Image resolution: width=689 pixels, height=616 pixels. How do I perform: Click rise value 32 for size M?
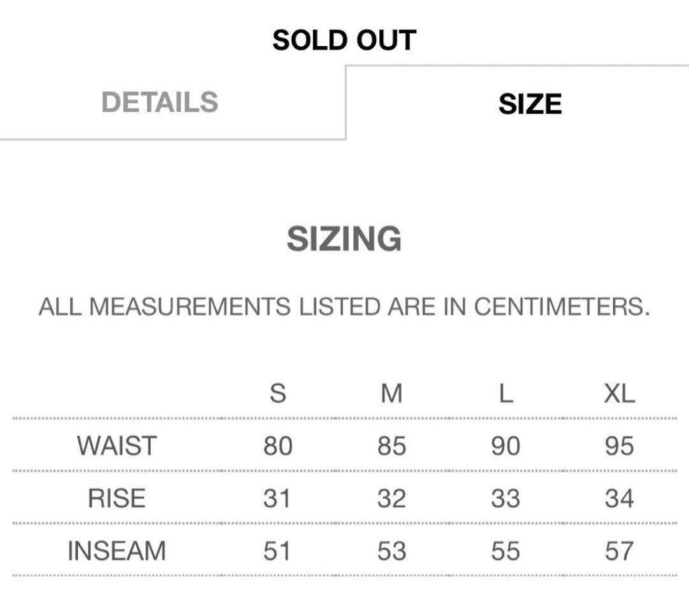pyautogui.click(x=391, y=498)
